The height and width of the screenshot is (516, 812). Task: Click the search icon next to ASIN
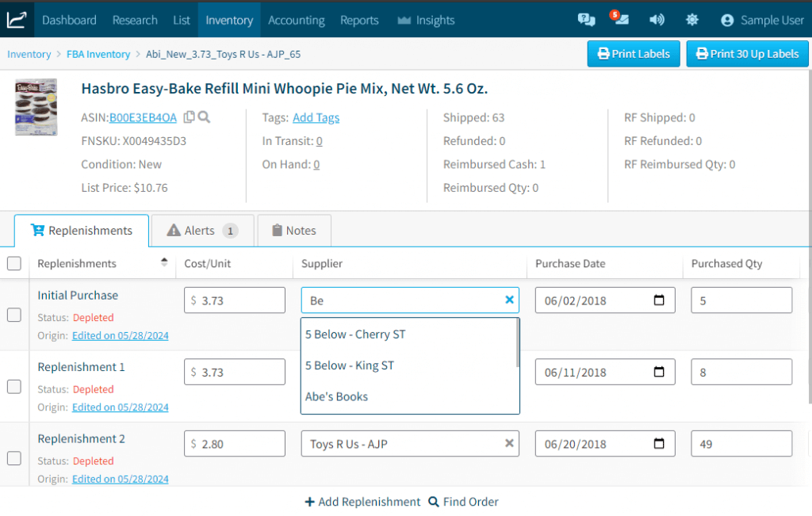[x=204, y=117]
